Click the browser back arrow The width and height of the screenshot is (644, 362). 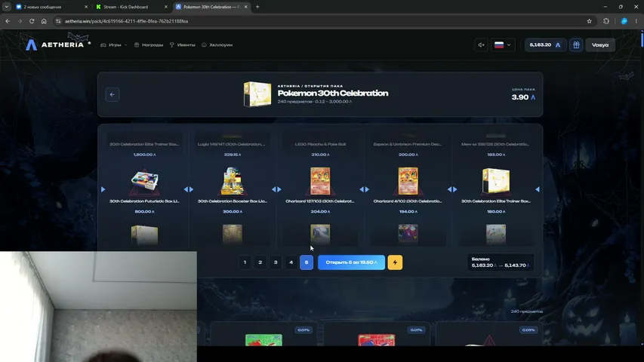(8, 21)
